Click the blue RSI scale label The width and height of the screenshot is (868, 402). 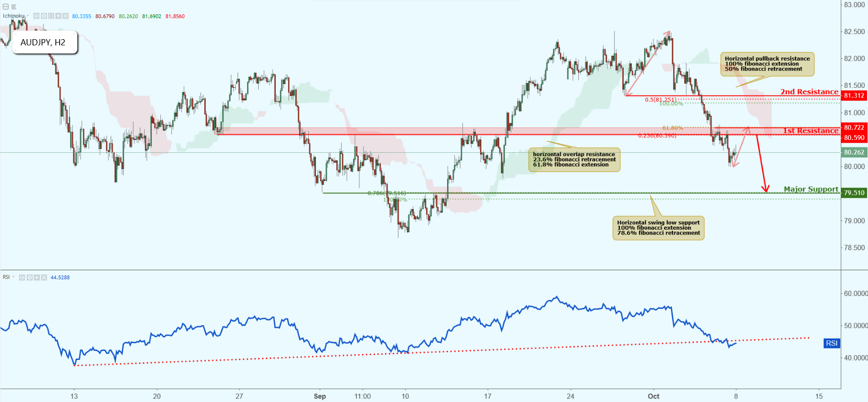coord(832,343)
